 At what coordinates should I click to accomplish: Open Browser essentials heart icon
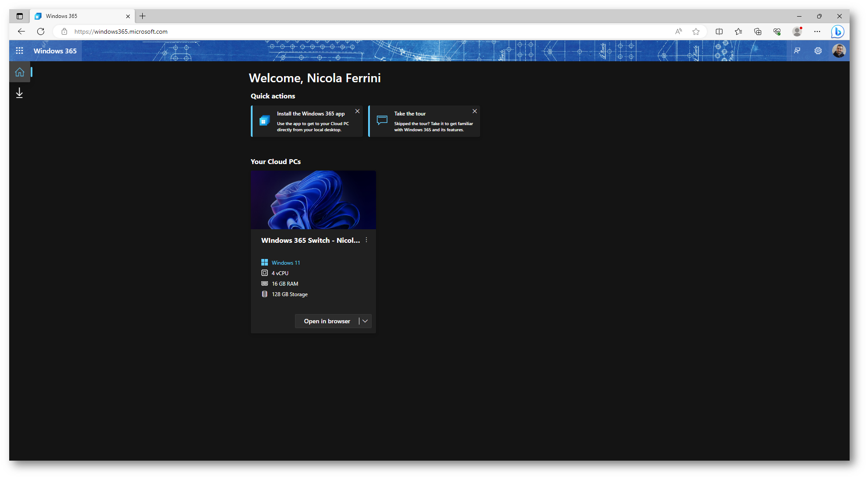pyautogui.click(x=777, y=31)
